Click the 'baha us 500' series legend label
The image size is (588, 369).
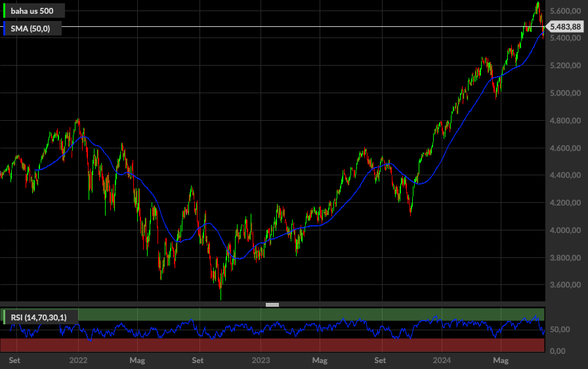(x=37, y=11)
